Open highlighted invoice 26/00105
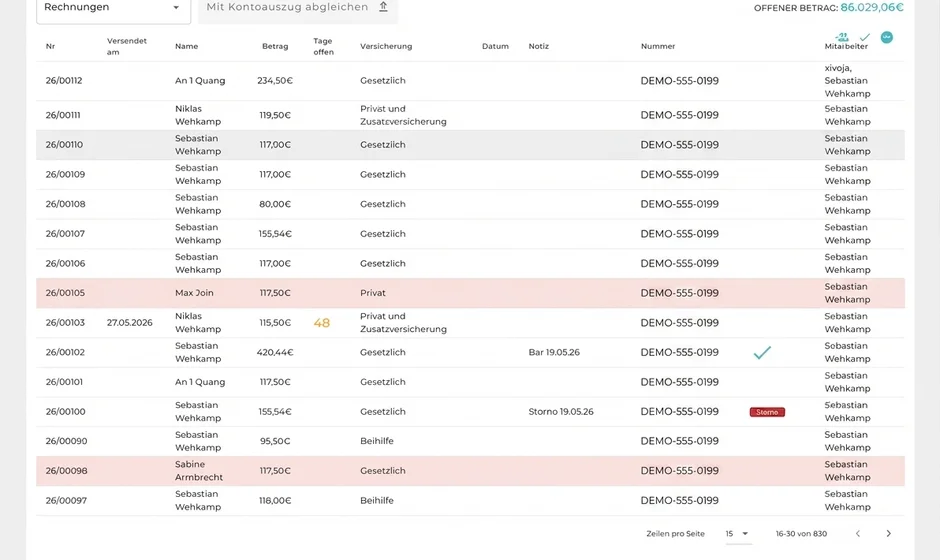The height and width of the screenshot is (560, 940). click(x=470, y=293)
